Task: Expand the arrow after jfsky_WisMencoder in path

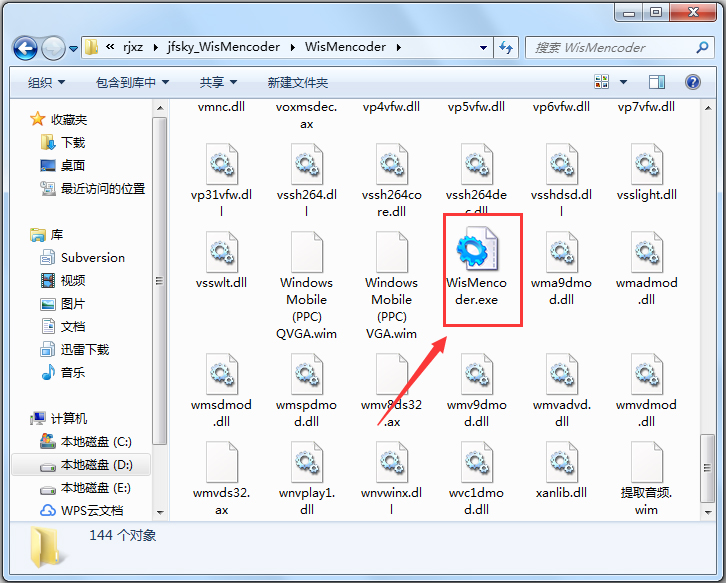Action: (x=293, y=47)
